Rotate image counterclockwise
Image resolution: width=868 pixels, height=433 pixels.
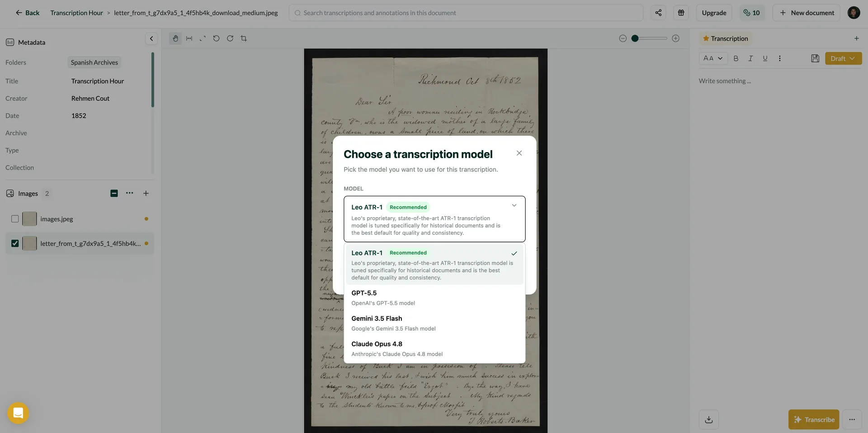click(x=216, y=38)
